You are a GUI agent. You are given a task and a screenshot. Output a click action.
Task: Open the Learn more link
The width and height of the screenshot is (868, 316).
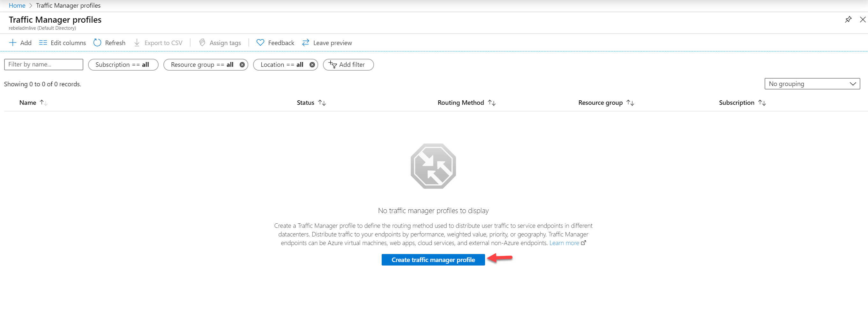pyautogui.click(x=564, y=243)
